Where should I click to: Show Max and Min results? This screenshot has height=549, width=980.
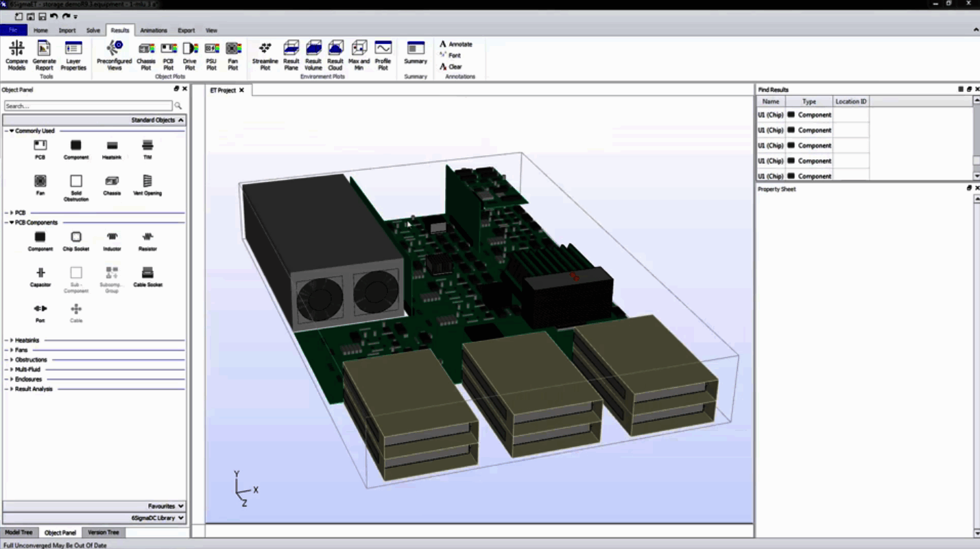pos(359,55)
